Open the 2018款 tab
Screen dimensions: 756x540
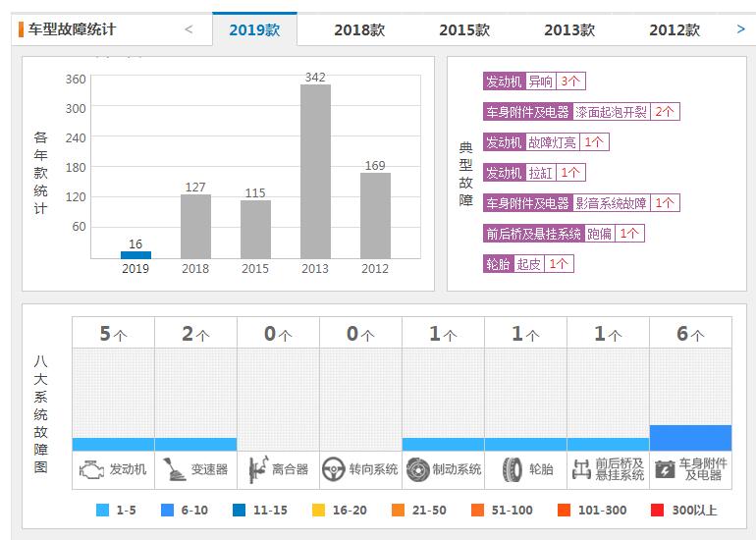pos(359,29)
